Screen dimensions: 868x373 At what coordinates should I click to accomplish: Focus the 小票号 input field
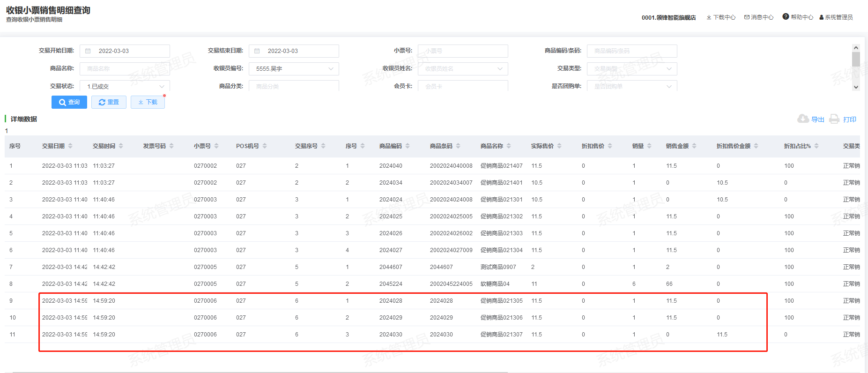coord(462,51)
